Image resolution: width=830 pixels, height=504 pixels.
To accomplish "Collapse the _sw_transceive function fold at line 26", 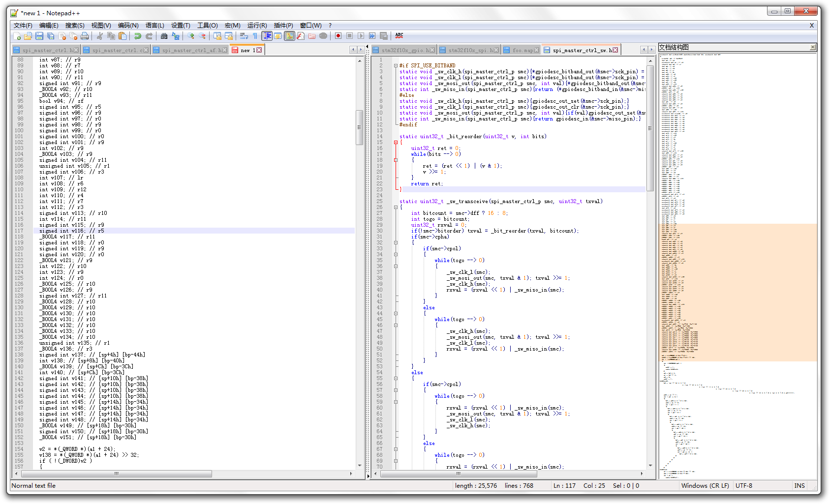I will tap(396, 207).
